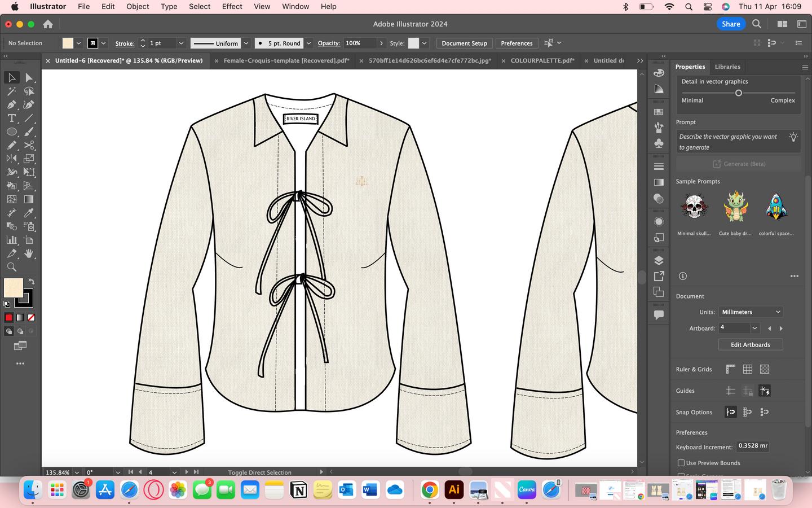Screen dimensions: 812x508
Task: Select the Zoom magnifier tool
Action: 11,267
